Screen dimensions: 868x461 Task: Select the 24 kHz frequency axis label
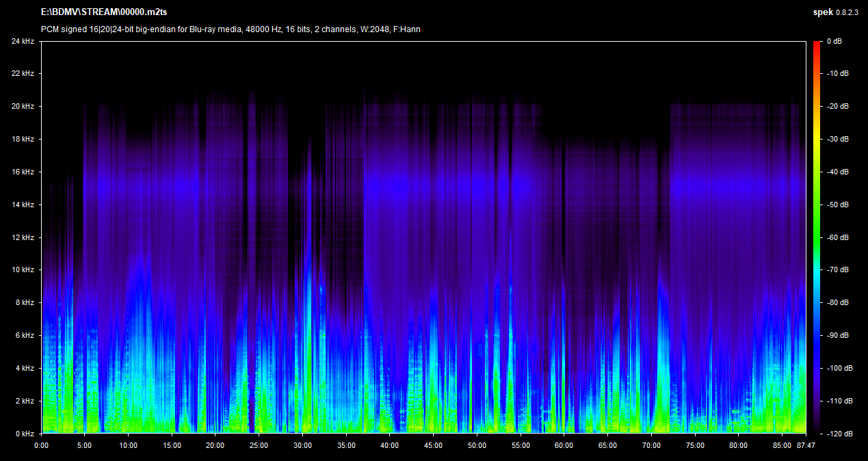23,41
